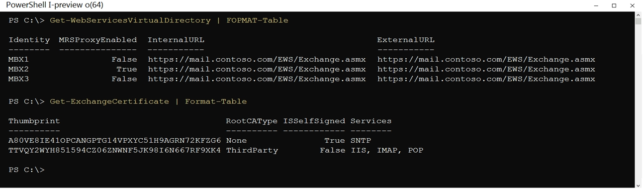Maximize the PowerShell window
Image resolution: width=644 pixels, height=190 pixels.
pyautogui.click(x=614, y=5)
